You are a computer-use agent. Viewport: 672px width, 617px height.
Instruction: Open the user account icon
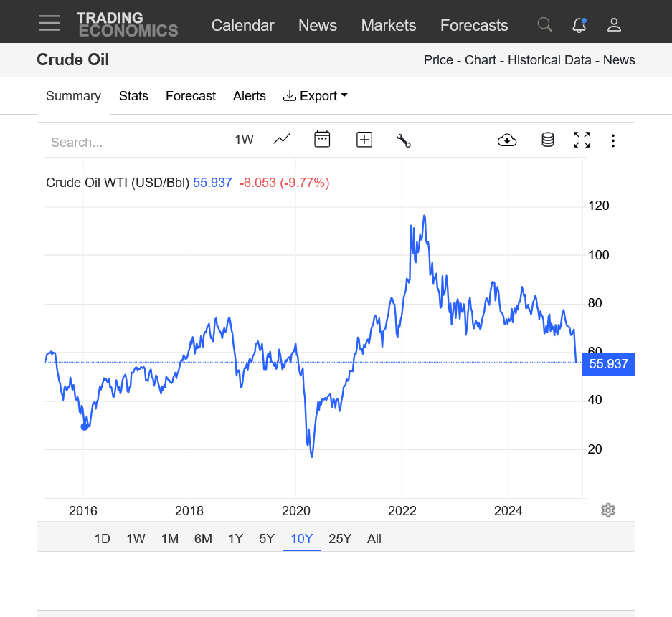[614, 25]
